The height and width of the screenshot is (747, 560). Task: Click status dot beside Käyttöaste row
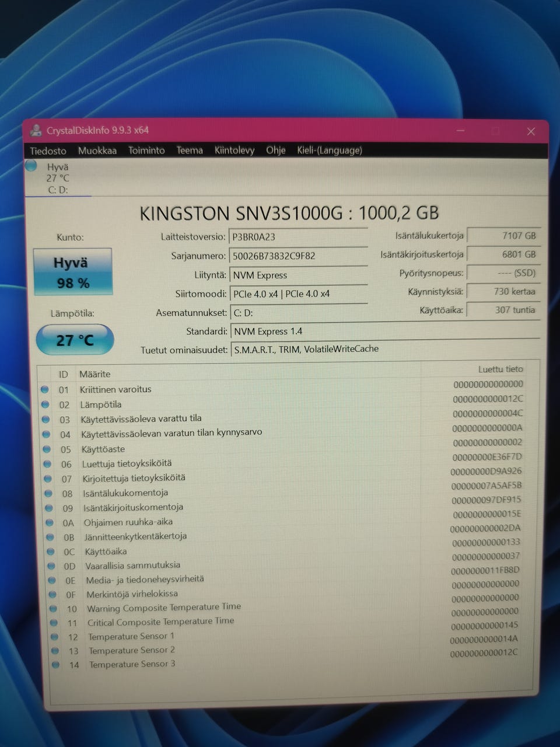47,449
